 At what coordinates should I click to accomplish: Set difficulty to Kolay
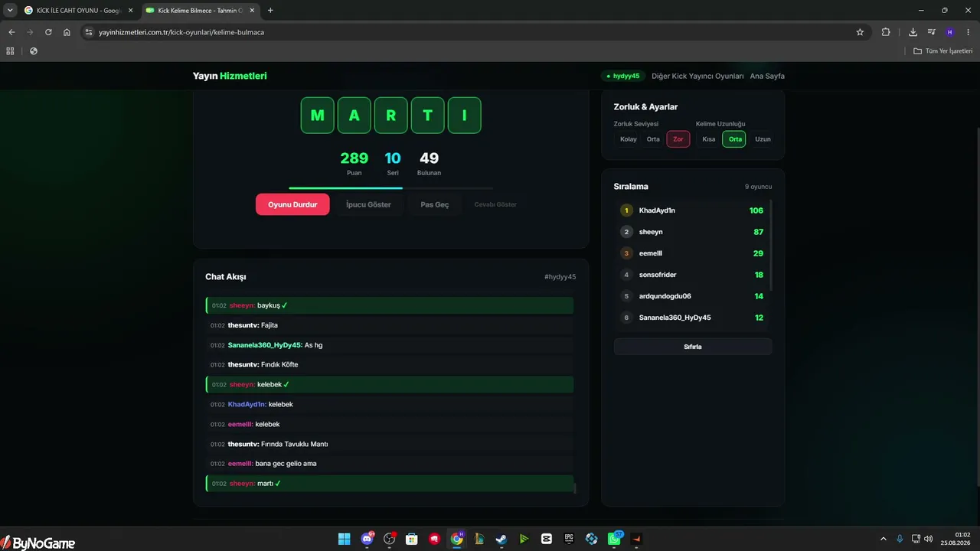coord(629,139)
